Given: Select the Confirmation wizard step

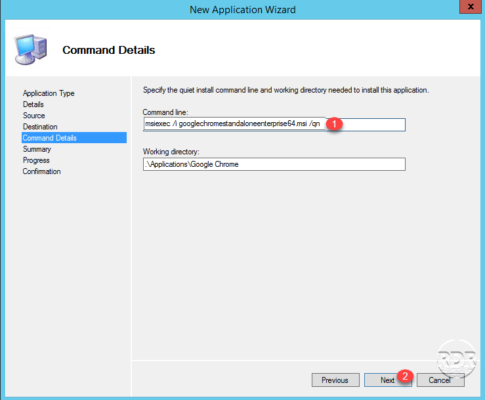Looking at the screenshot, I should click(42, 171).
